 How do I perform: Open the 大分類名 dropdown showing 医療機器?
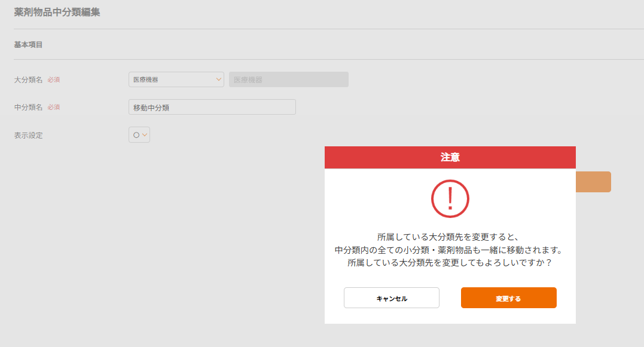pos(176,79)
